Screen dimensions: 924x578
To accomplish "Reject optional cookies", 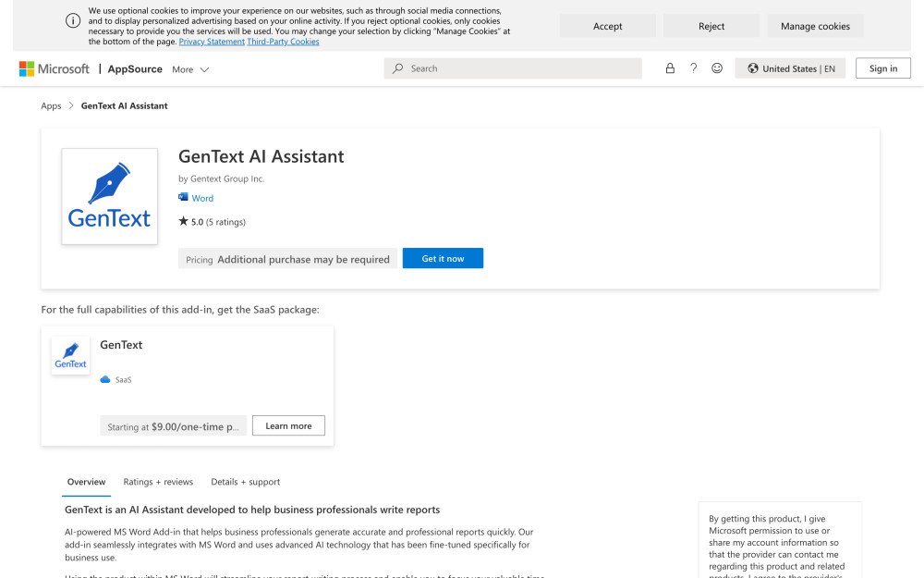I will (711, 26).
